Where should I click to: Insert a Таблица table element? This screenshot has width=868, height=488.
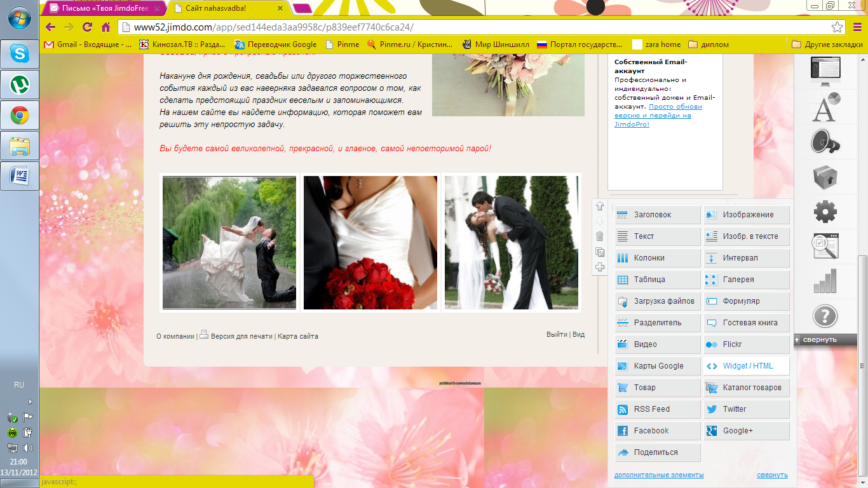point(658,280)
